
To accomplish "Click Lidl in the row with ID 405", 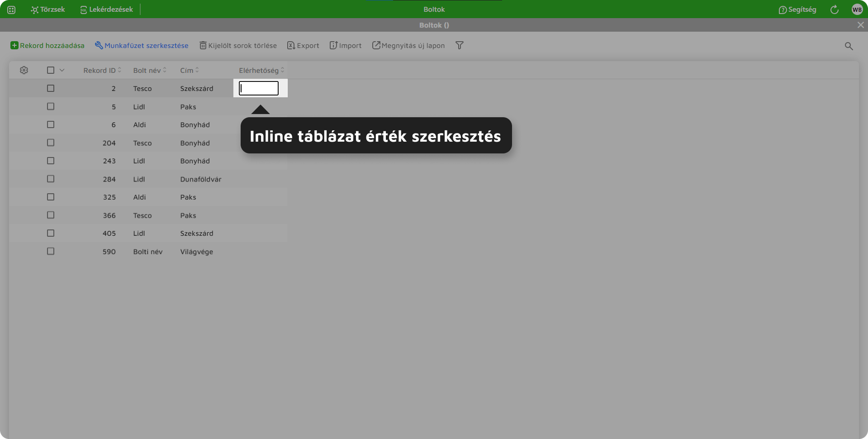I will point(139,233).
